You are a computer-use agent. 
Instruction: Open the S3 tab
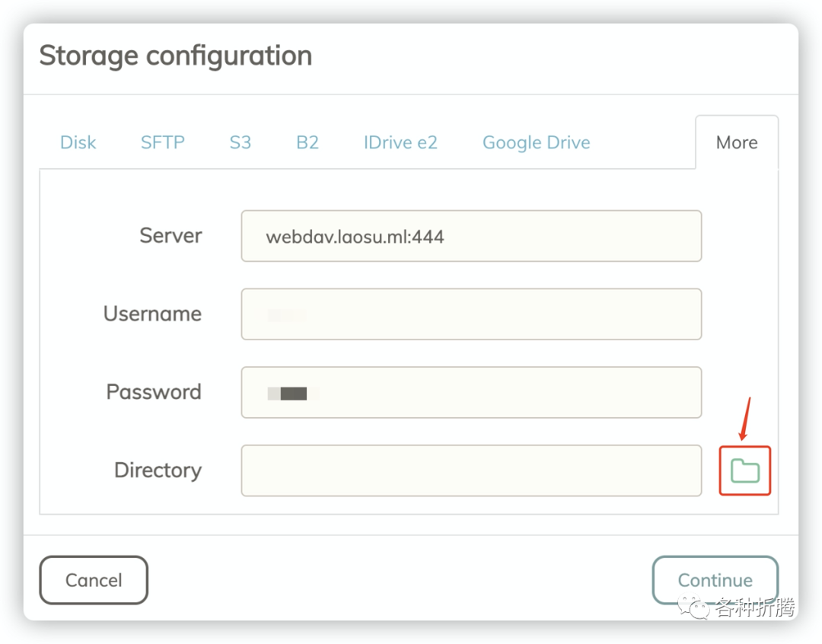coord(241,142)
